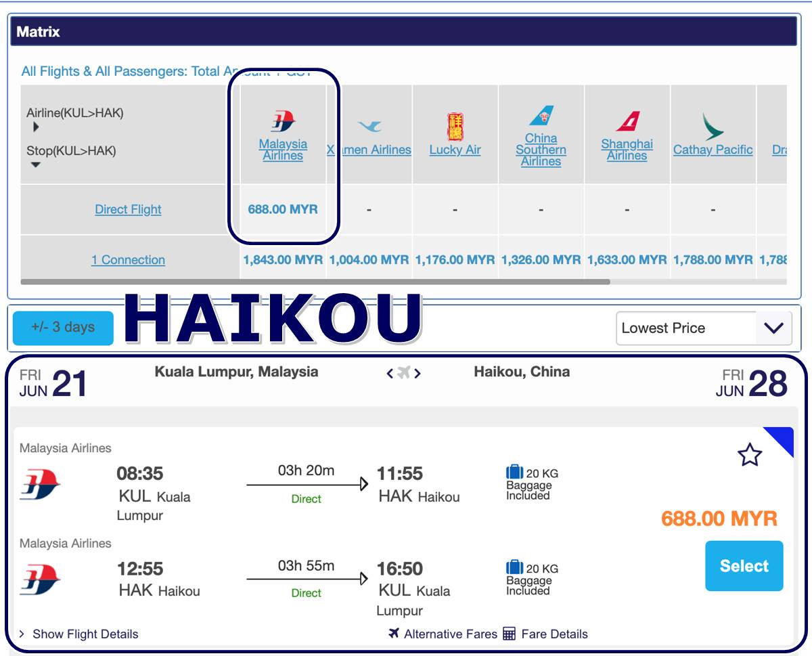Image resolution: width=812 pixels, height=656 pixels.
Task: Select the 688.00 MYR flight
Action: 744,566
